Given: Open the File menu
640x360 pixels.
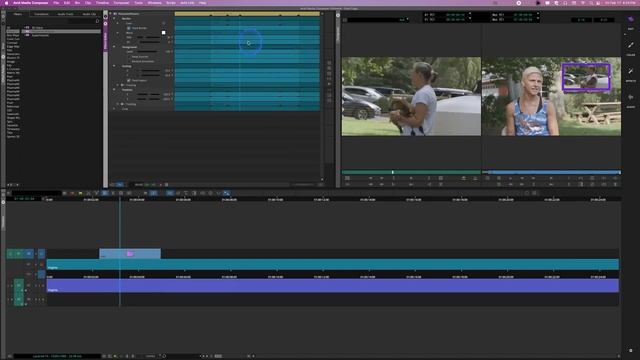Looking at the screenshot, I should coord(56,3).
